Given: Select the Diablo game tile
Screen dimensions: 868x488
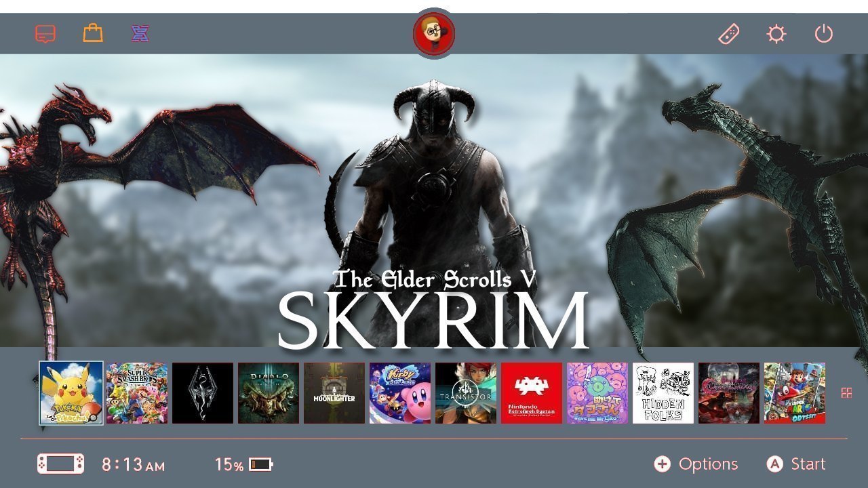Looking at the screenshot, I should pyautogui.click(x=269, y=393).
